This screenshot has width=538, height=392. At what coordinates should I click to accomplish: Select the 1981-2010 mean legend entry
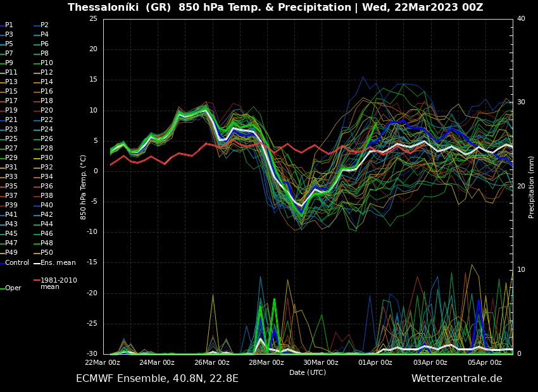click(x=58, y=283)
